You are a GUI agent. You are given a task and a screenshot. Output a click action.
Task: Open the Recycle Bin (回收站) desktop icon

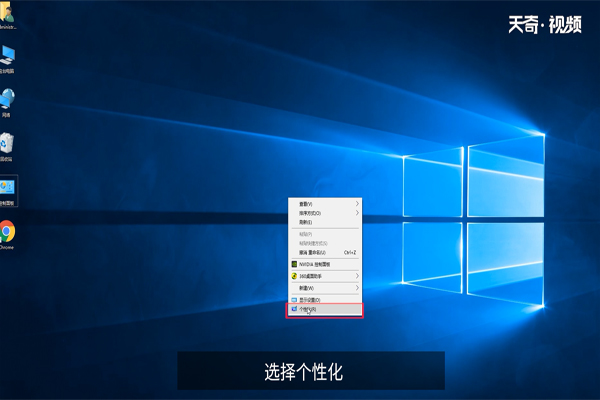(7, 147)
